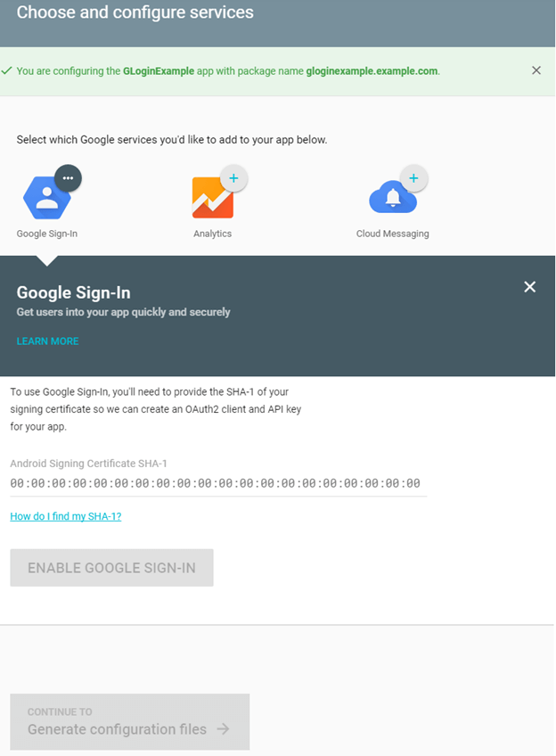Click the ellipsis badge on Google Sign-In
This screenshot has height=756, width=556.
(68, 178)
